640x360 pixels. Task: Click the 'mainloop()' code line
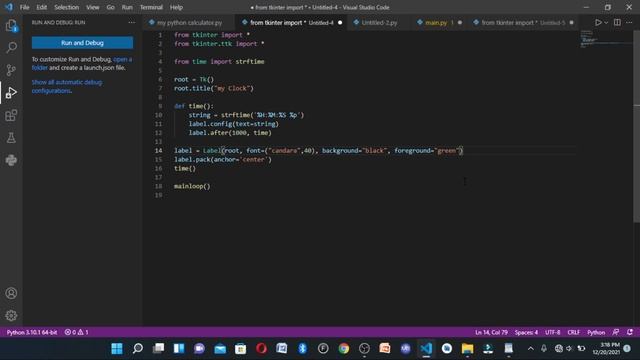(x=192, y=186)
